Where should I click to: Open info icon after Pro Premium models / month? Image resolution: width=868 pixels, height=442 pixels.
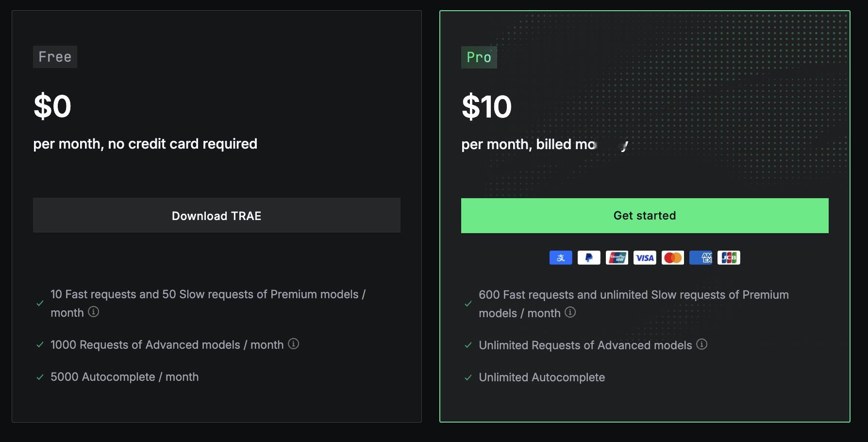click(x=570, y=312)
